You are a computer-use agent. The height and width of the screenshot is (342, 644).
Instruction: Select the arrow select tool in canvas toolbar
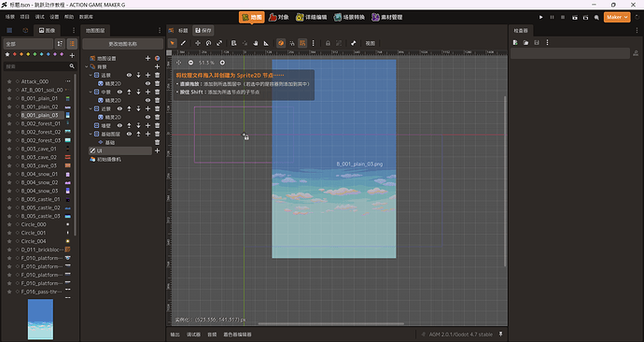tap(173, 43)
